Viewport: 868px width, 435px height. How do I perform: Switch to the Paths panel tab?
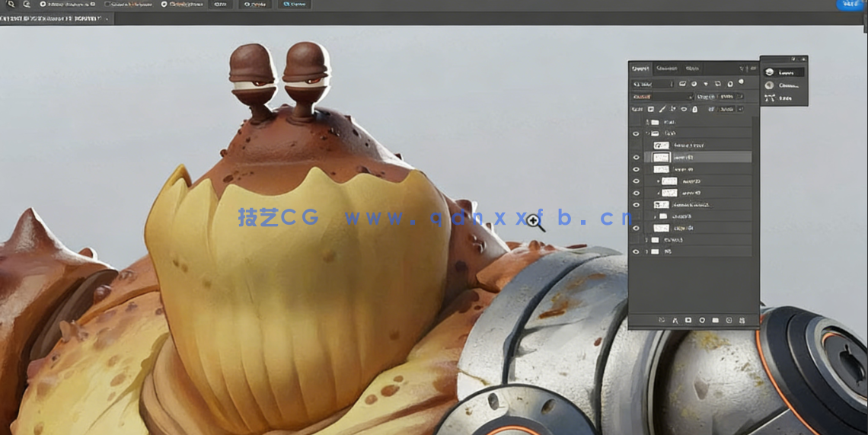pos(693,68)
